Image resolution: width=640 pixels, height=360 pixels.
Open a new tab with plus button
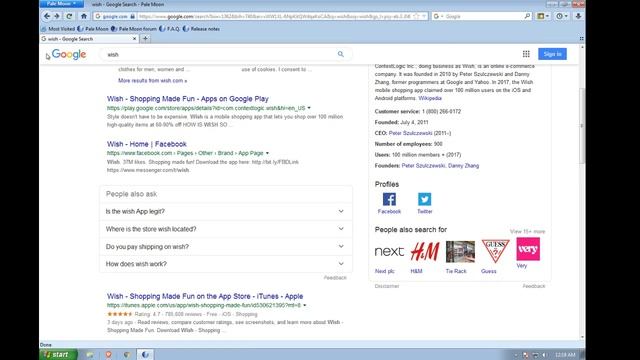pos(145,39)
